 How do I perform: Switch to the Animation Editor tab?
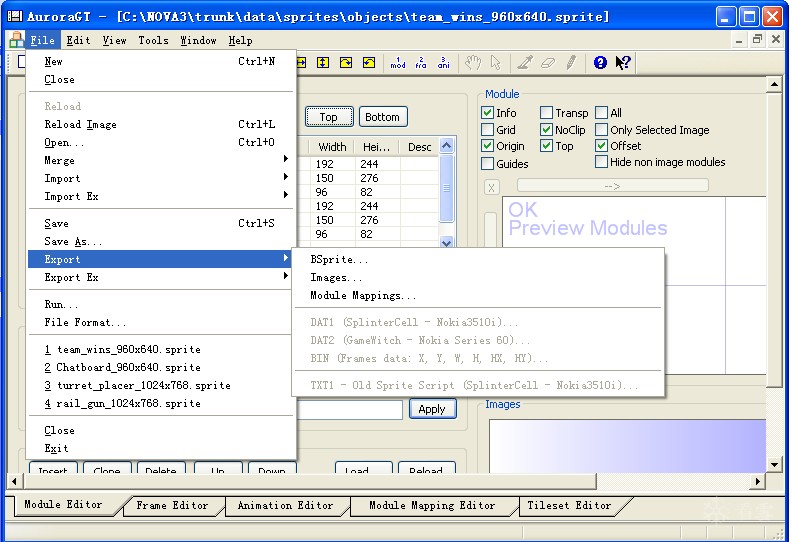coord(285,505)
